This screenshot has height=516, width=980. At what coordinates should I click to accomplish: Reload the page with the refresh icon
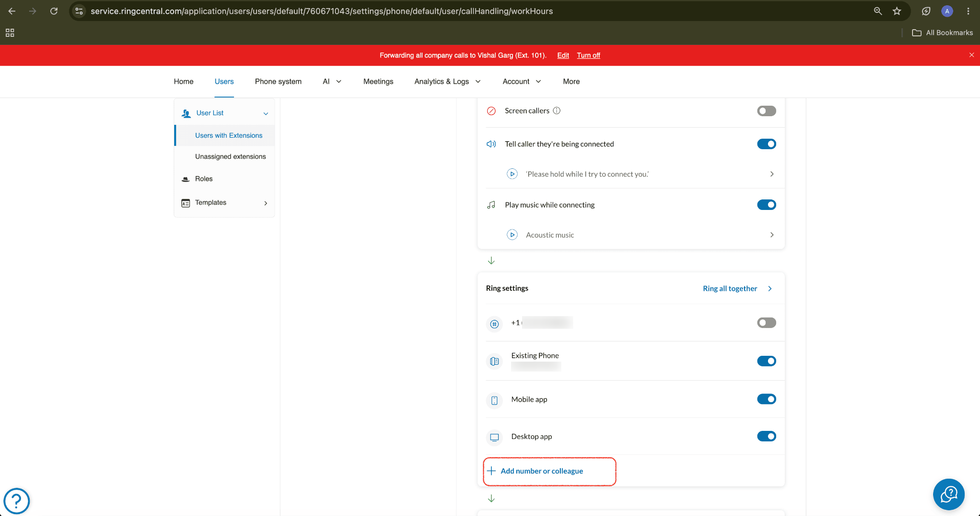54,11
